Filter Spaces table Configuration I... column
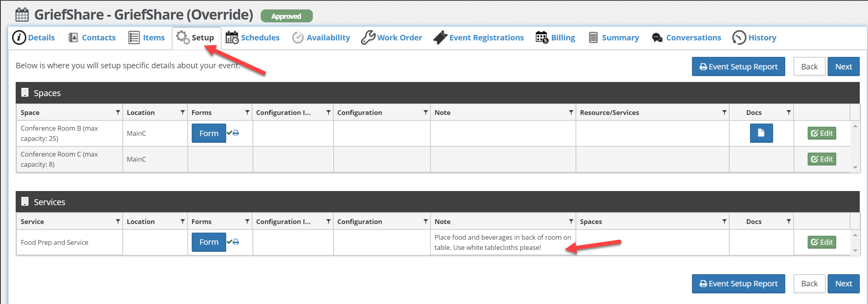Viewport: 868px width, 304px height. coord(328,113)
